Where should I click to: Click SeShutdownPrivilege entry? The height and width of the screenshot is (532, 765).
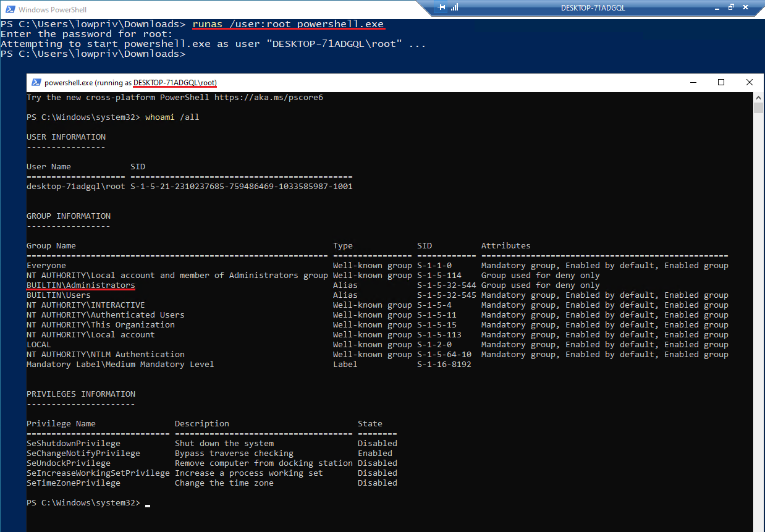point(74,444)
